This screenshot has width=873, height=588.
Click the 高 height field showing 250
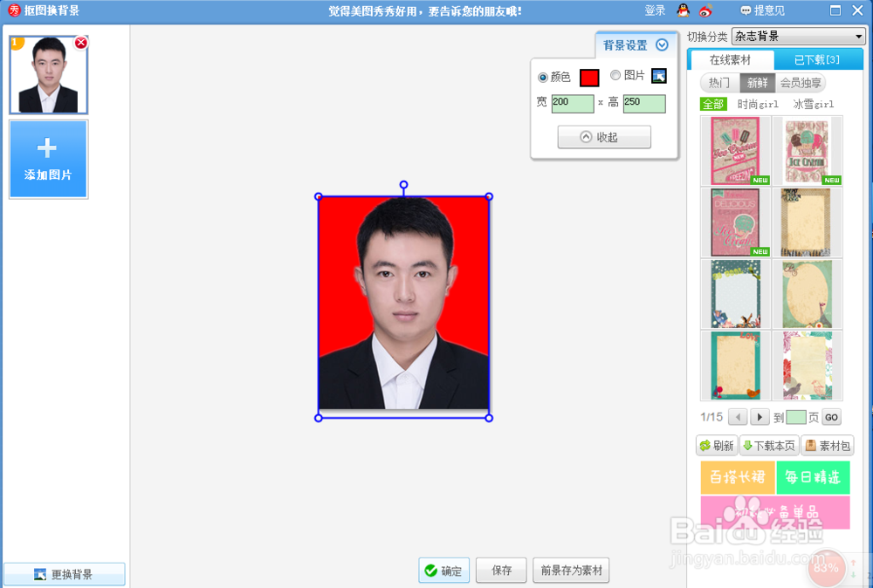point(644,104)
